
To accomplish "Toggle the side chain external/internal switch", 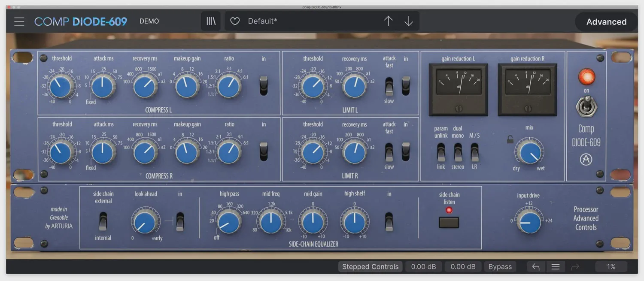I will coord(103,221).
